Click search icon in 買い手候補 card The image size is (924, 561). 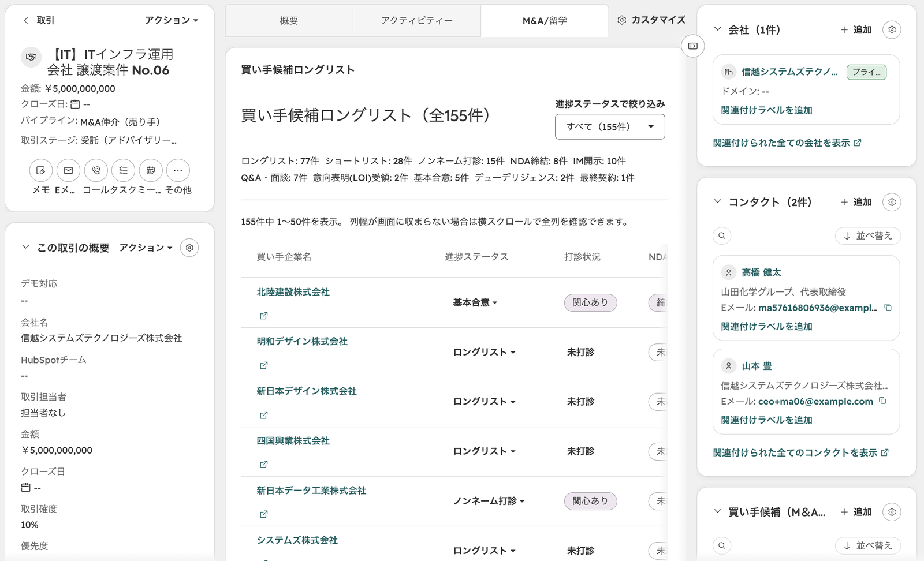coord(722,545)
